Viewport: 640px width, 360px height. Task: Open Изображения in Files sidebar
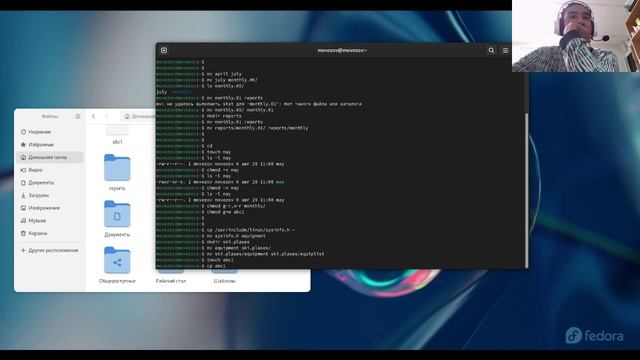coord(50,208)
